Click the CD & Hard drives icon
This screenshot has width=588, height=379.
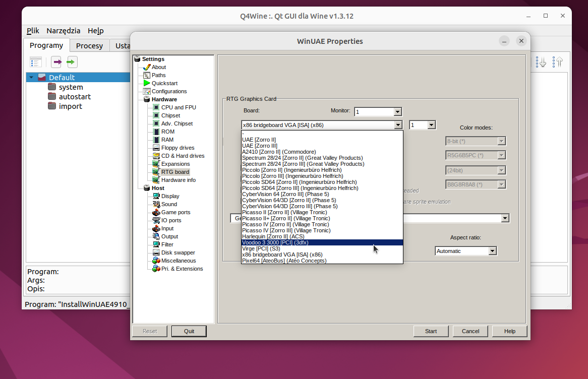point(156,156)
